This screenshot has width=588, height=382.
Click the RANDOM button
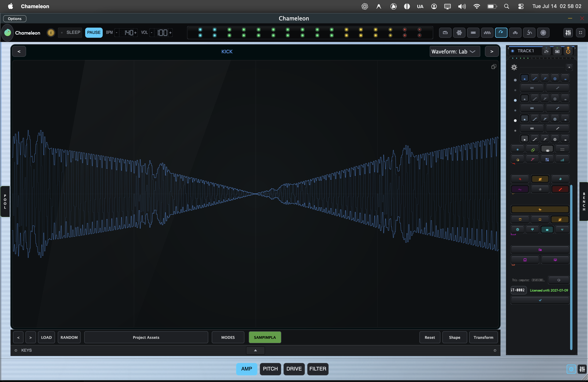coord(69,337)
